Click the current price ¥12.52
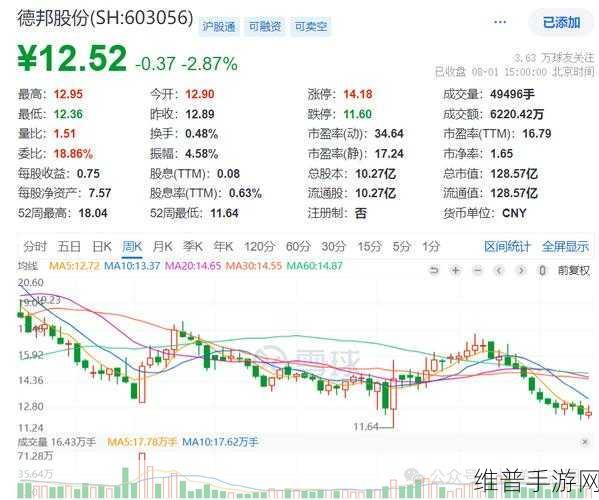The height and width of the screenshot is (500, 599). (x=72, y=58)
